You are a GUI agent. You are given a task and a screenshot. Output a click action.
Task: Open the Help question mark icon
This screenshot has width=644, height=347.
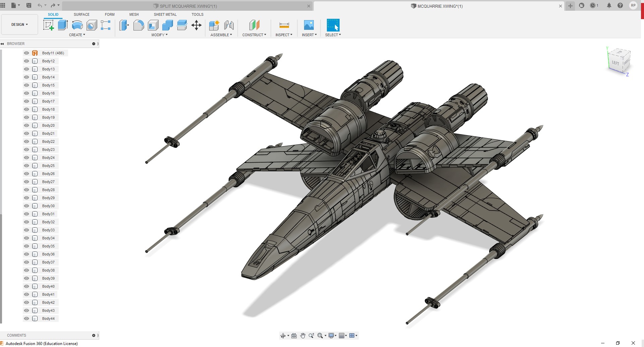(620, 5)
